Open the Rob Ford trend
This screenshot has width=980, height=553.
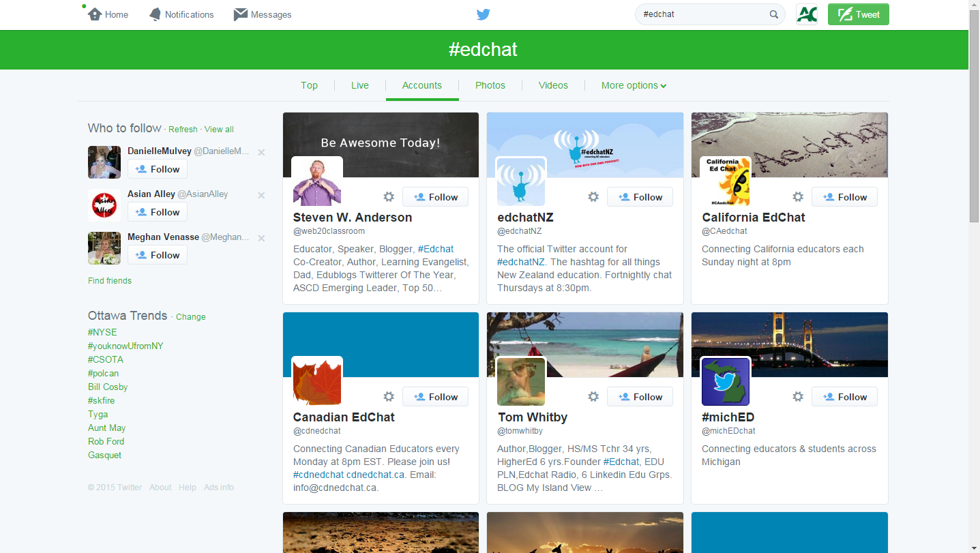(106, 441)
